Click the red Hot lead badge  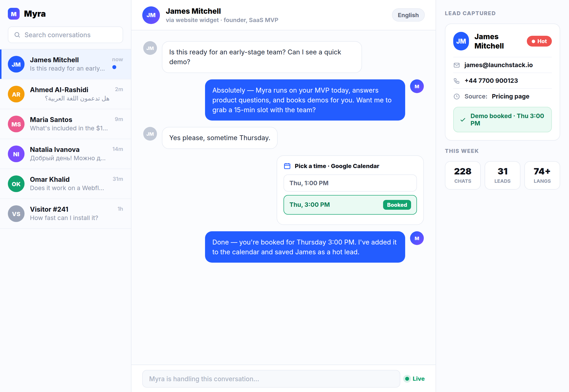(x=539, y=41)
